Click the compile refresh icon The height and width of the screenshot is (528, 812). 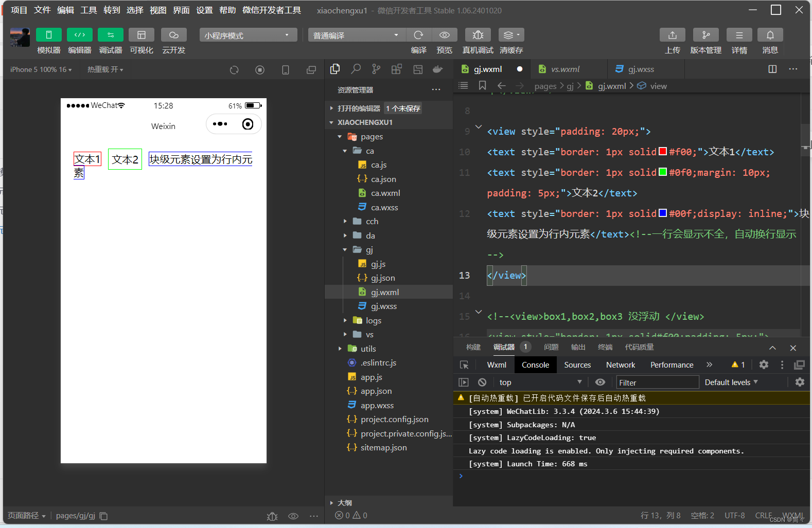(x=418, y=35)
